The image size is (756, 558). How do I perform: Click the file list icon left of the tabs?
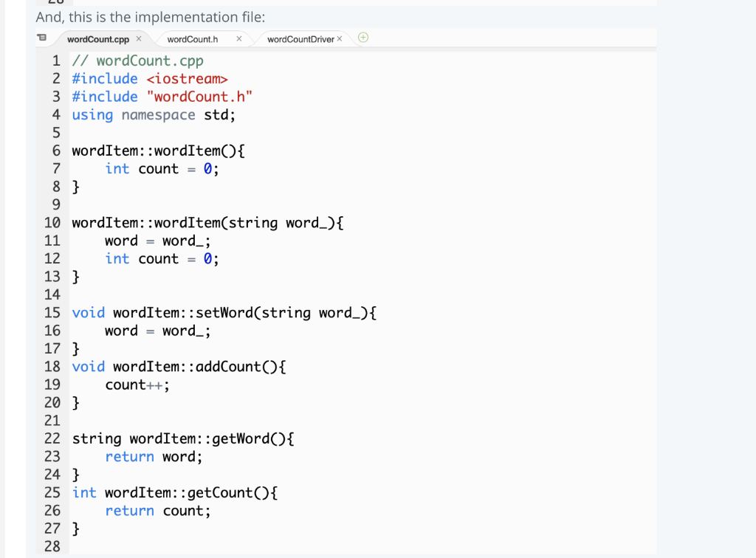(41, 37)
